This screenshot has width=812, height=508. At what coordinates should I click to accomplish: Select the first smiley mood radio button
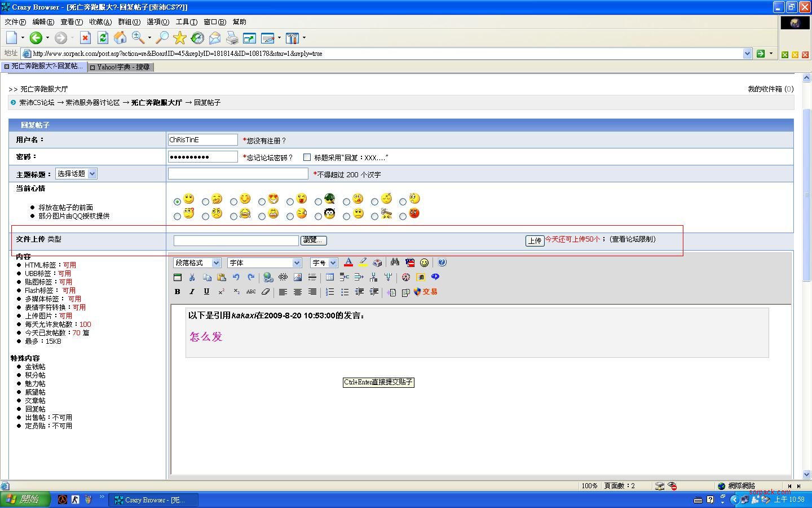tap(178, 202)
